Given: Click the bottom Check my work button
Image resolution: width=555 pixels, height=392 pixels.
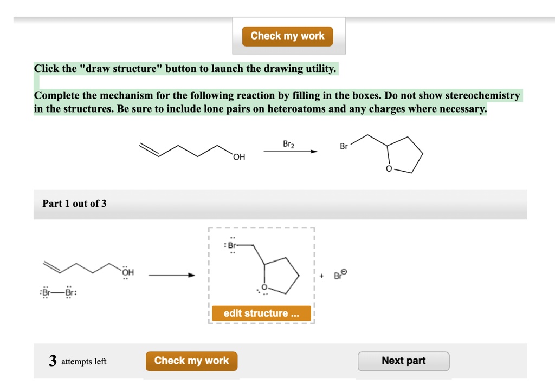Looking at the screenshot, I should click(x=191, y=361).
